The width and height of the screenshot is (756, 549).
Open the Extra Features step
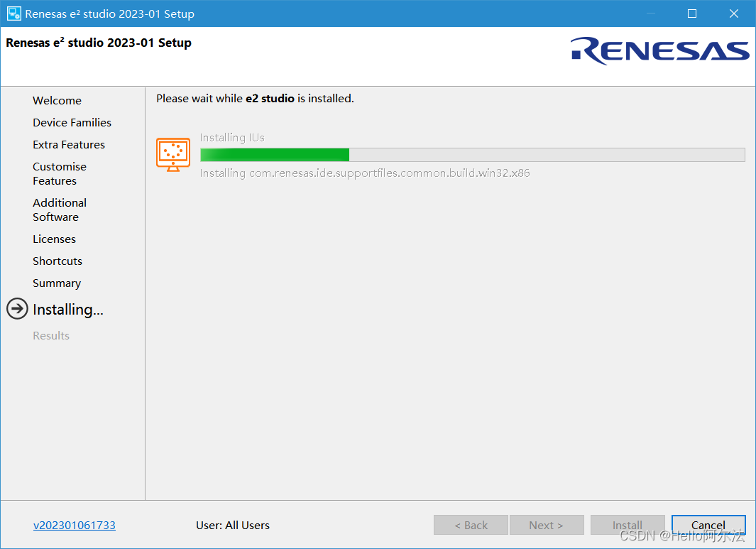pos(68,145)
